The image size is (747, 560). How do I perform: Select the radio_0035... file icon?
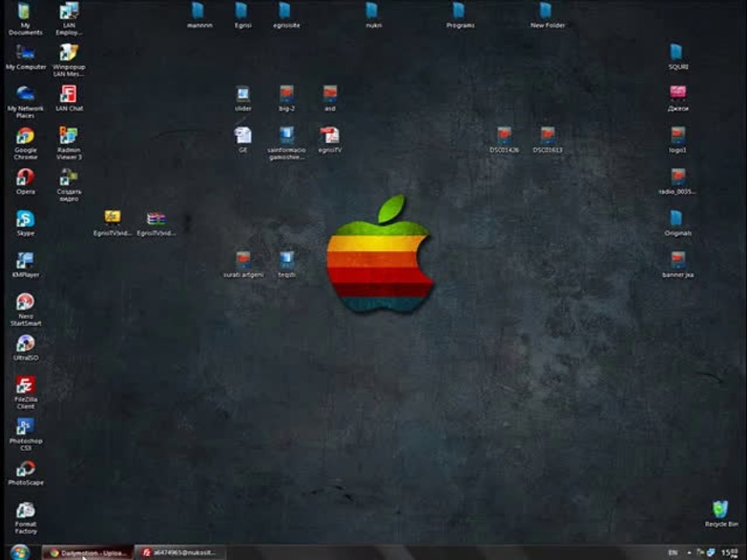[678, 181]
